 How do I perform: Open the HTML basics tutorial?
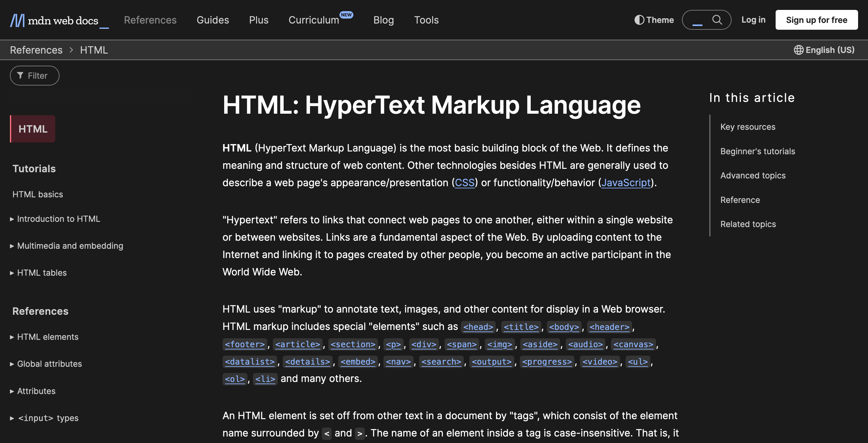[x=38, y=194]
